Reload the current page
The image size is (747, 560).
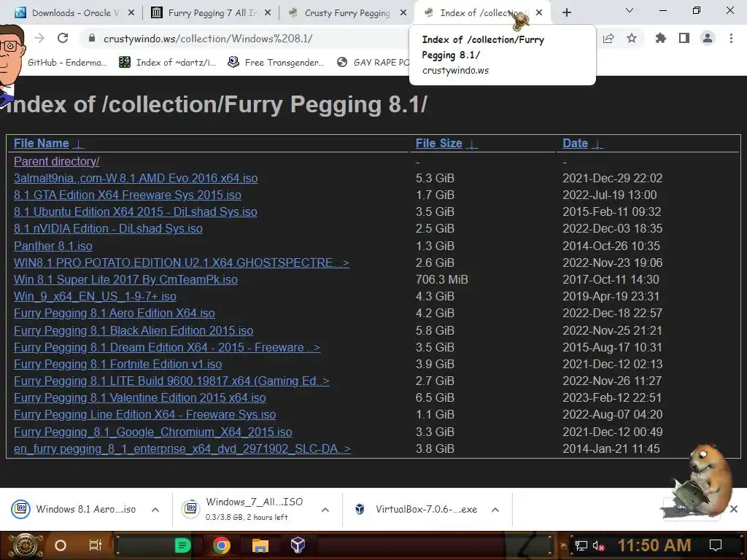(x=63, y=38)
